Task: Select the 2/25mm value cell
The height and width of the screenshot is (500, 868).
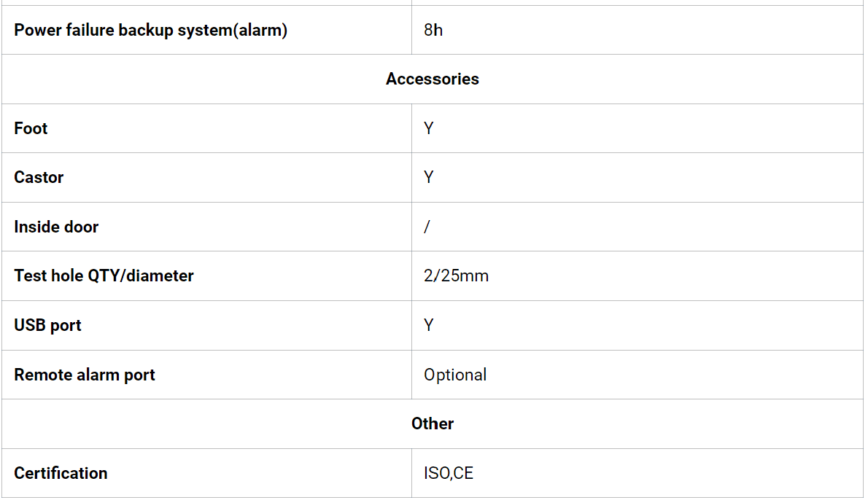Action: tap(456, 276)
